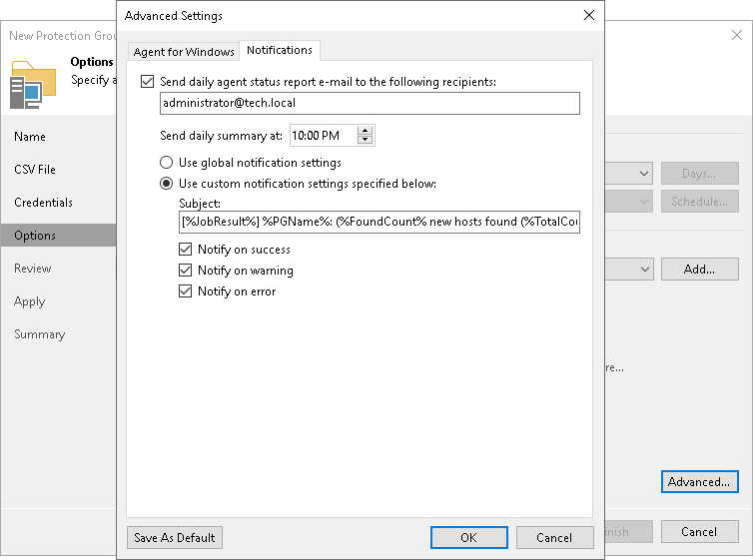Select the Notifications tab
The image size is (753, 560).
tap(280, 50)
